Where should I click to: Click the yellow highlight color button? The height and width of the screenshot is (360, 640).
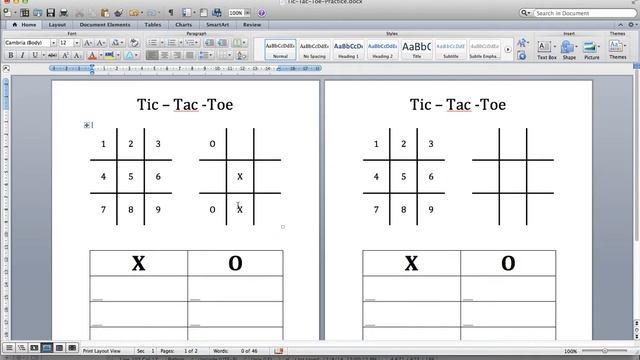[x=109, y=56]
